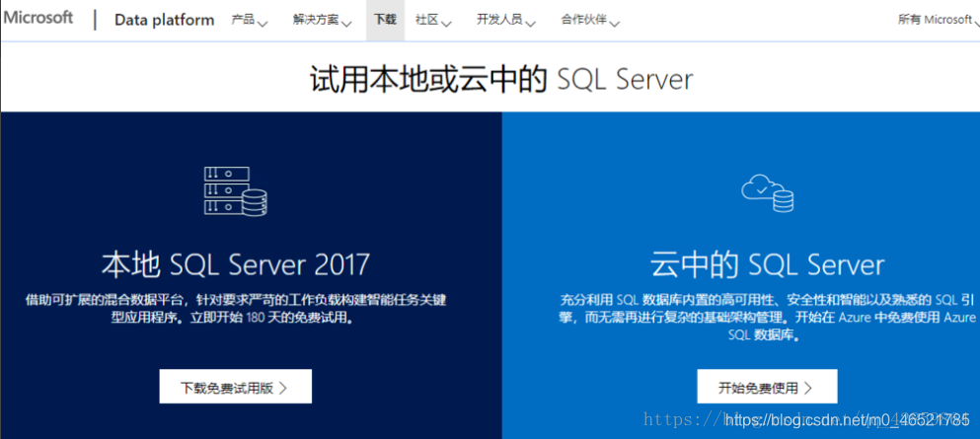Open the 开发人员 menu
This screenshot has width=980, height=439.
coord(499,20)
